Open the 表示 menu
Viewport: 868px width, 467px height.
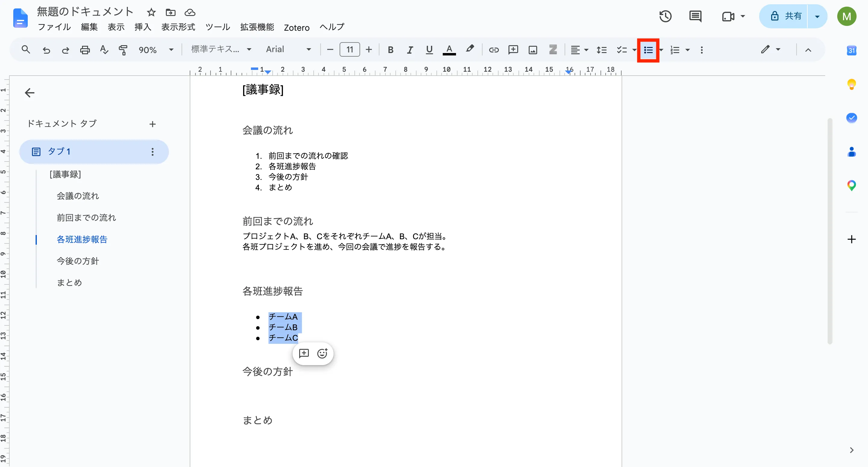tap(116, 27)
